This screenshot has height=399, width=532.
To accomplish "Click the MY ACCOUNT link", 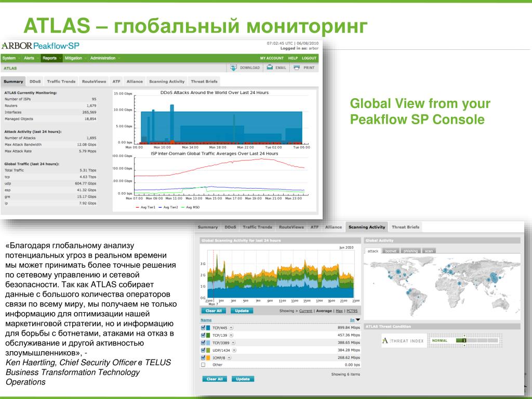I will (x=272, y=58).
